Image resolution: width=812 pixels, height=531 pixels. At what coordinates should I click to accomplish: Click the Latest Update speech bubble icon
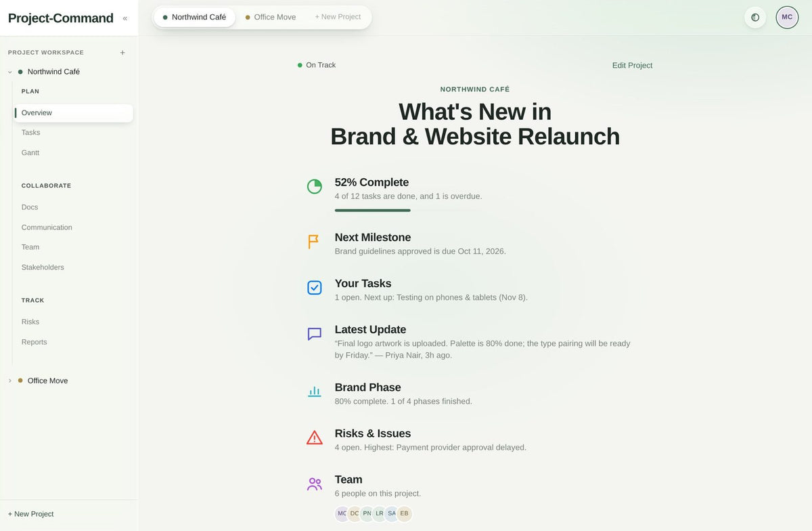point(315,334)
